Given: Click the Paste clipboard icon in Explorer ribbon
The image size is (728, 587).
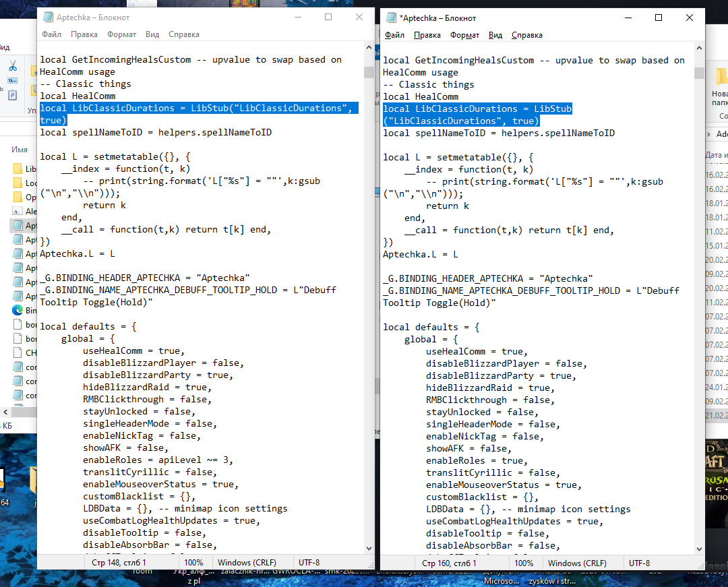Looking at the screenshot, I should tap(13, 94).
